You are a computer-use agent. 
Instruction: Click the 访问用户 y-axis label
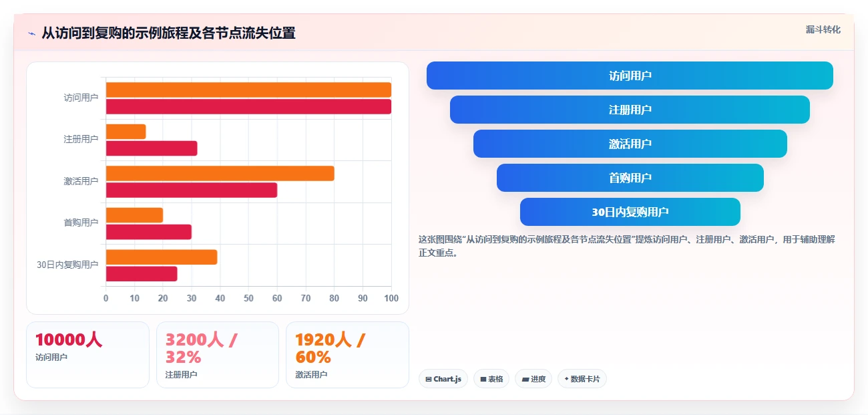coord(81,98)
